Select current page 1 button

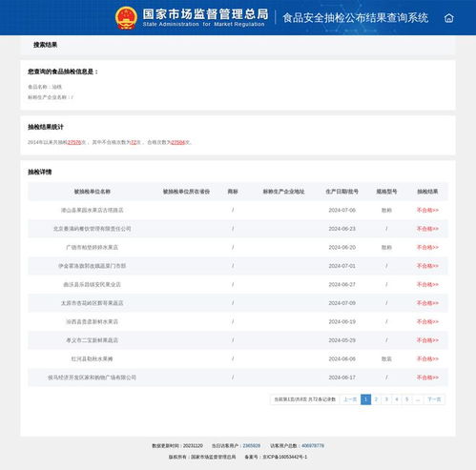pyautogui.click(x=365, y=399)
